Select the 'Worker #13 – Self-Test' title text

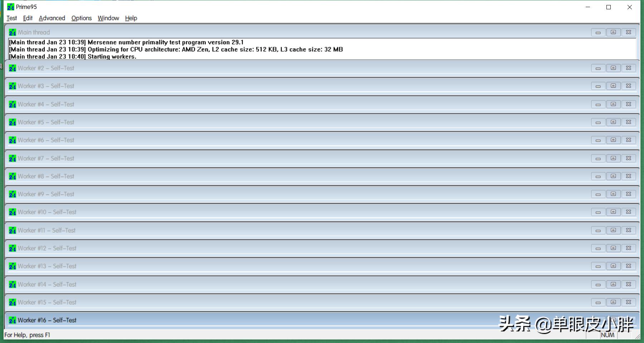[x=47, y=266]
